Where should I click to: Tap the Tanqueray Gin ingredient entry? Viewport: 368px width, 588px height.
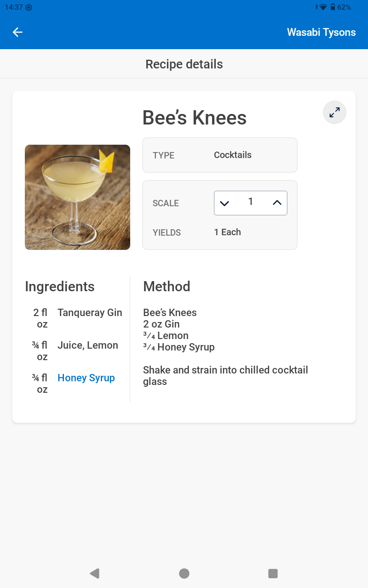(90, 312)
